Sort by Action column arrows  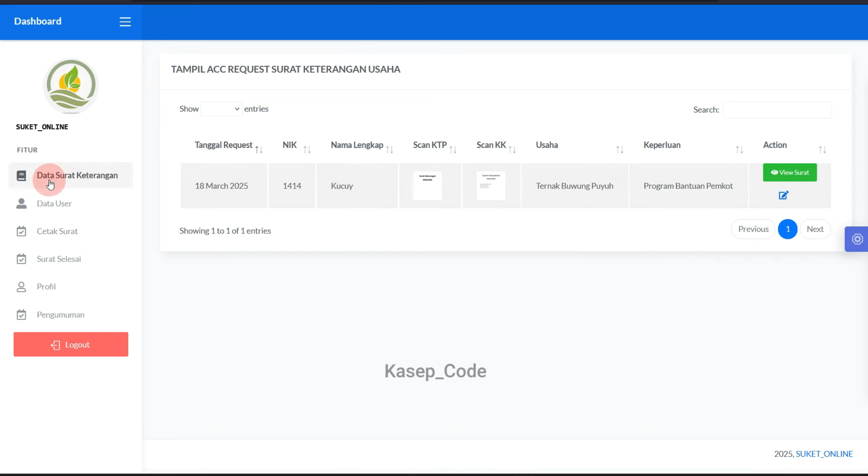[x=822, y=149]
